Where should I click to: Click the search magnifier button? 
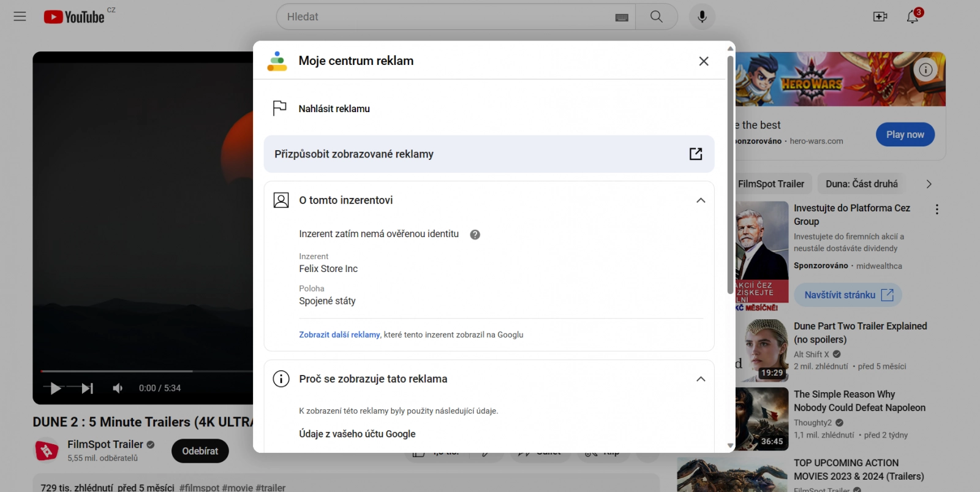(657, 17)
